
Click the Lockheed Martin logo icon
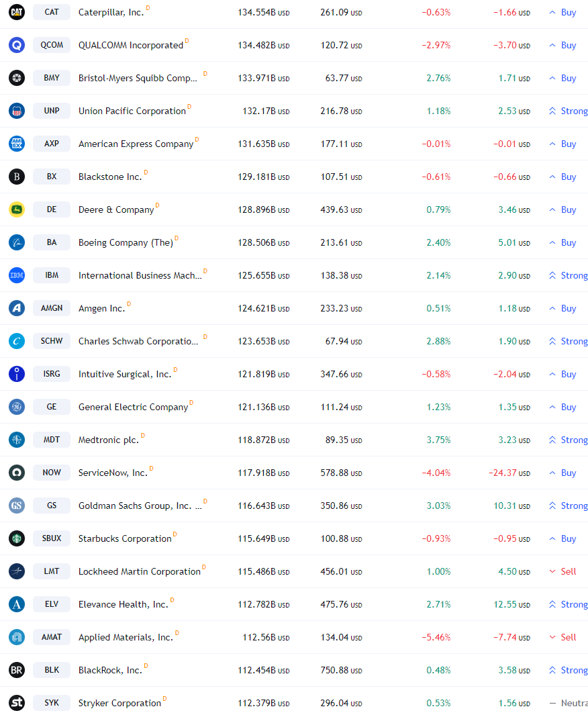click(x=17, y=571)
